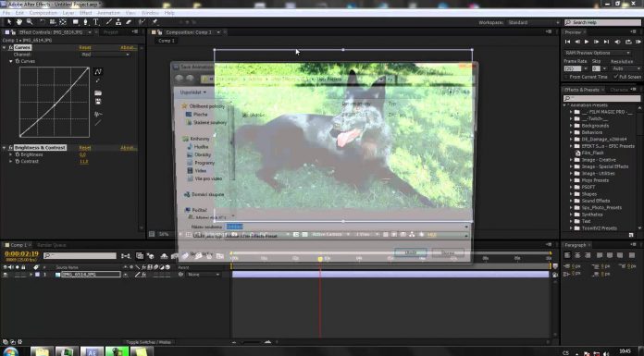Smooth the curve icon in Curves
This screenshot has height=356, width=644.
tap(98, 114)
